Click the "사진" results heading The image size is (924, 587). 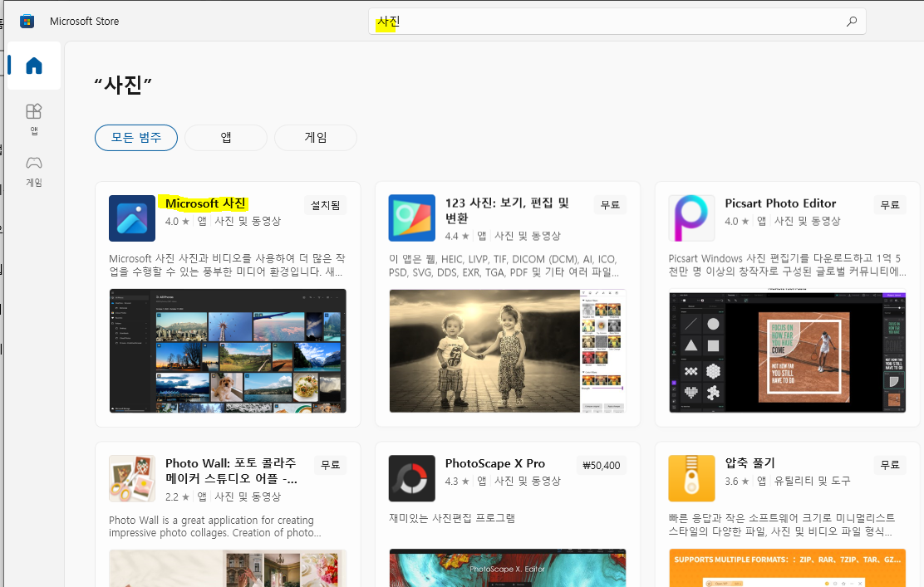[x=123, y=85]
